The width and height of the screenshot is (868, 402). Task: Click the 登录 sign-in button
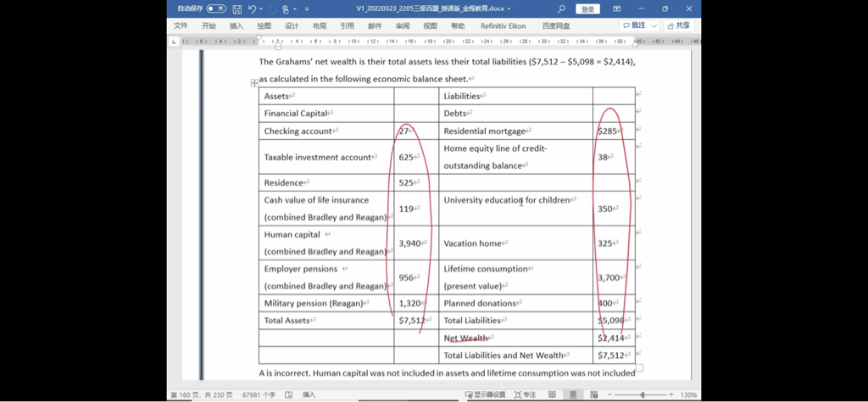[587, 8]
